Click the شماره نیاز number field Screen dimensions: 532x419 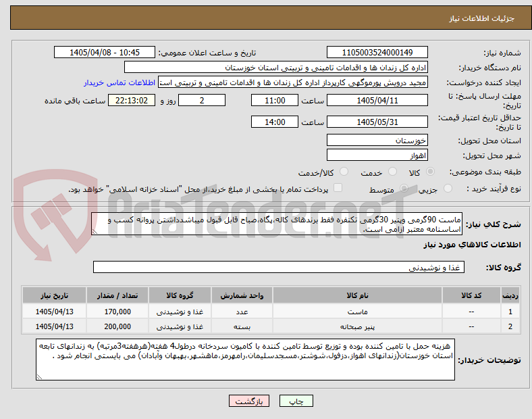[377, 53]
